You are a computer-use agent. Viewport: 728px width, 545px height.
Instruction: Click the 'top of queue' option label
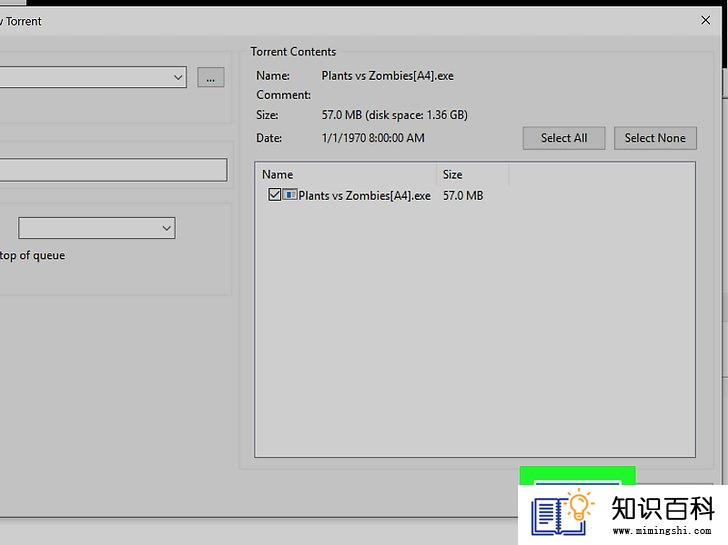[x=32, y=256]
